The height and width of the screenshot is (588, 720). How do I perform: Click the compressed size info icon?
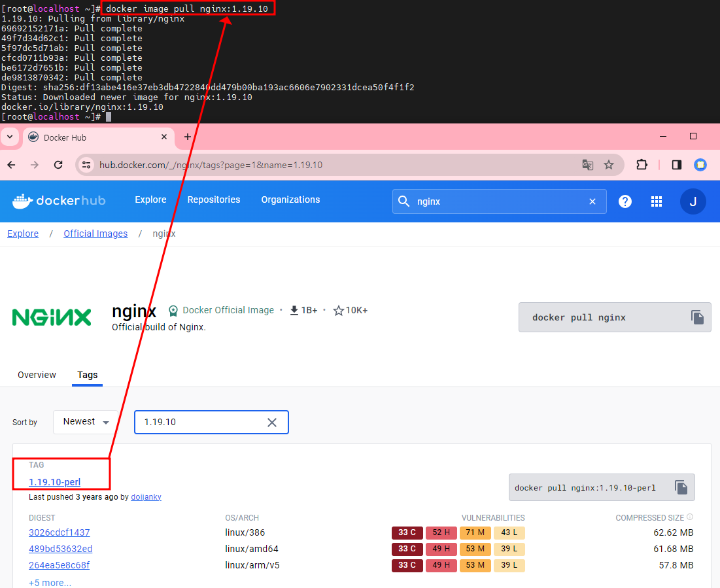690,517
